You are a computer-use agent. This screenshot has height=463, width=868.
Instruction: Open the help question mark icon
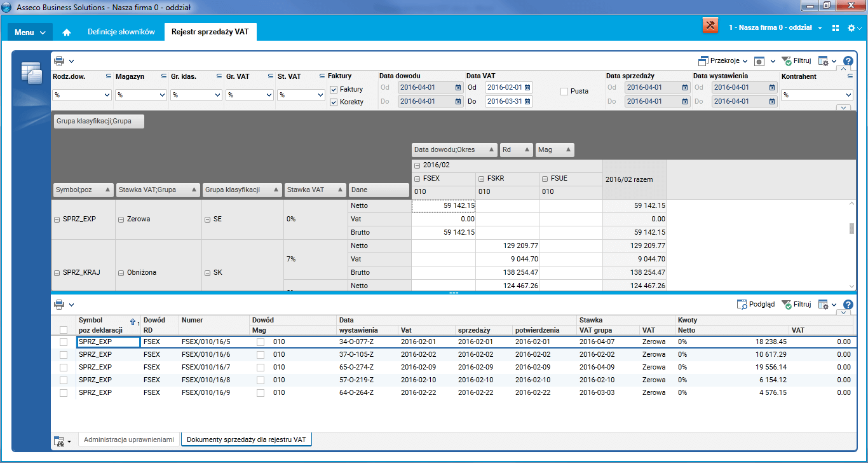point(848,61)
